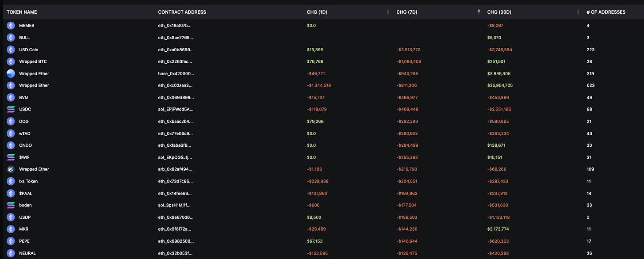Sort by CHG (7D) column arrows
644x259 pixels.
click(479, 12)
